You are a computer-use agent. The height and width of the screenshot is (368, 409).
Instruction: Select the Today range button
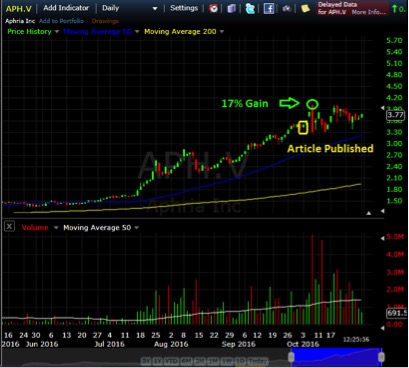click(x=257, y=361)
